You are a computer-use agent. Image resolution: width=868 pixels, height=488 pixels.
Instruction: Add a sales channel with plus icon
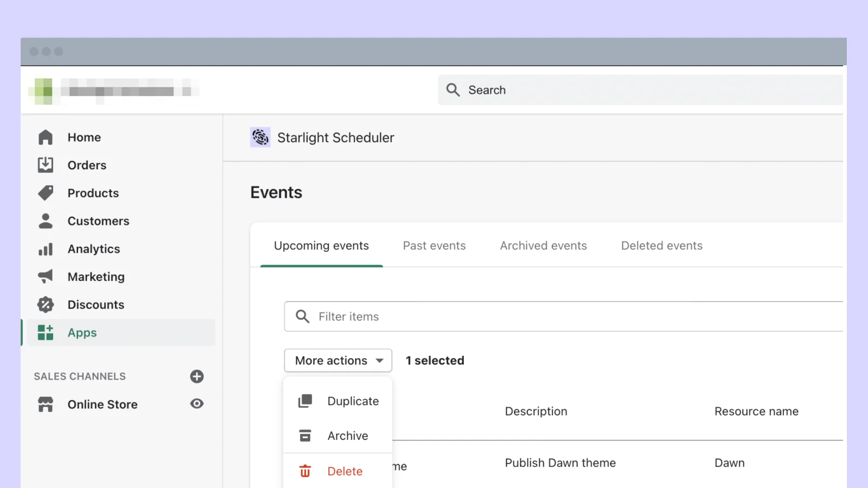click(x=197, y=376)
